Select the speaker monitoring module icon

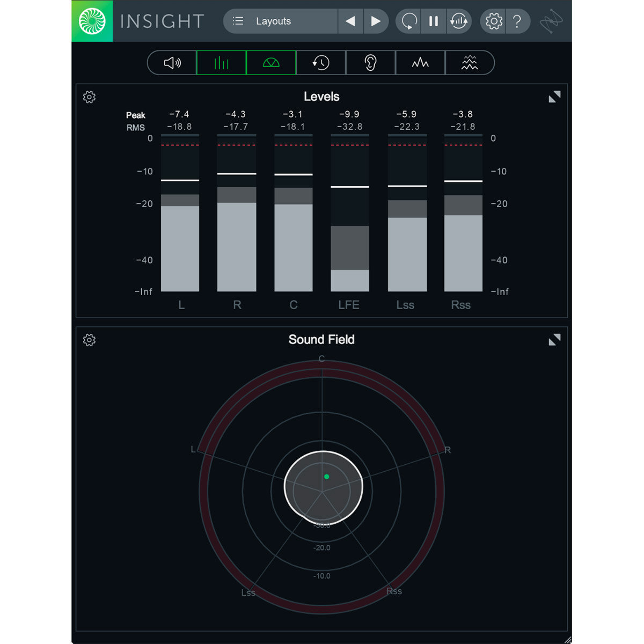click(x=171, y=62)
